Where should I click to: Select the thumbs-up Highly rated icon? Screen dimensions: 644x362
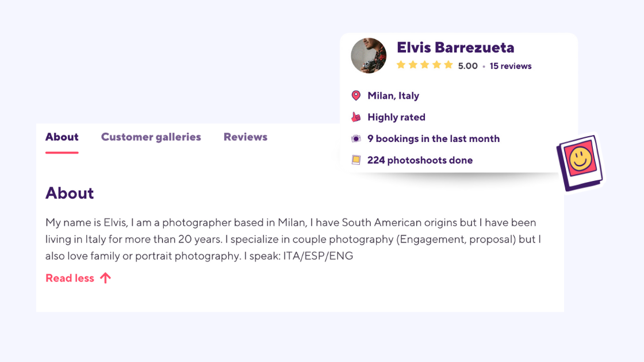click(x=356, y=117)
